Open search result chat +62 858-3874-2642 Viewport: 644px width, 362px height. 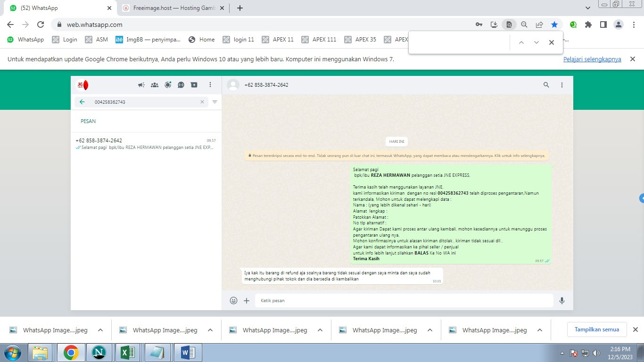click(146, 144)
